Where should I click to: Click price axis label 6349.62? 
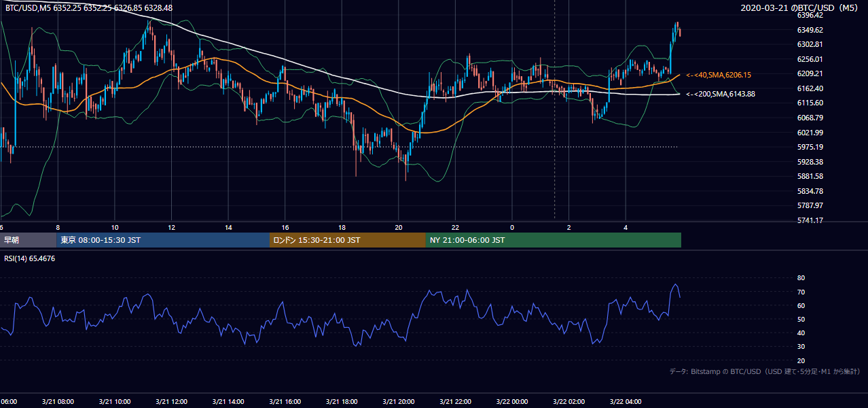coord(810,30)
